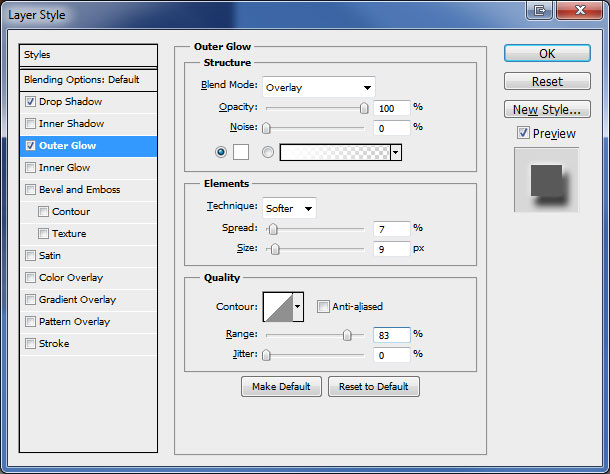The width and height of the screenshot is (610, 474).
Task: Toggle the Anti-aliased checkbox
Action: click(323, 307)
